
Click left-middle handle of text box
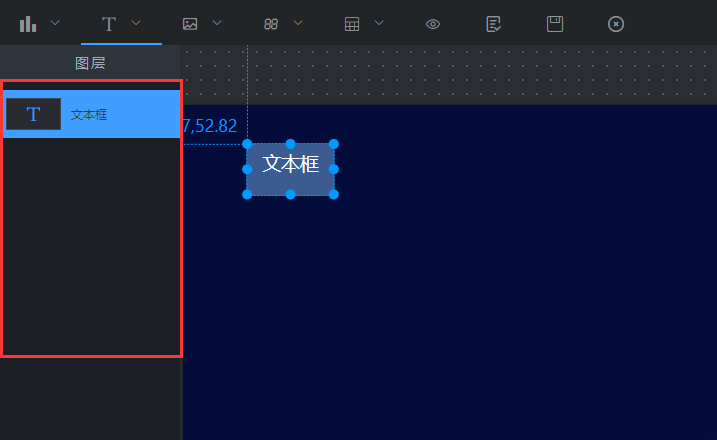pos(247,169)
